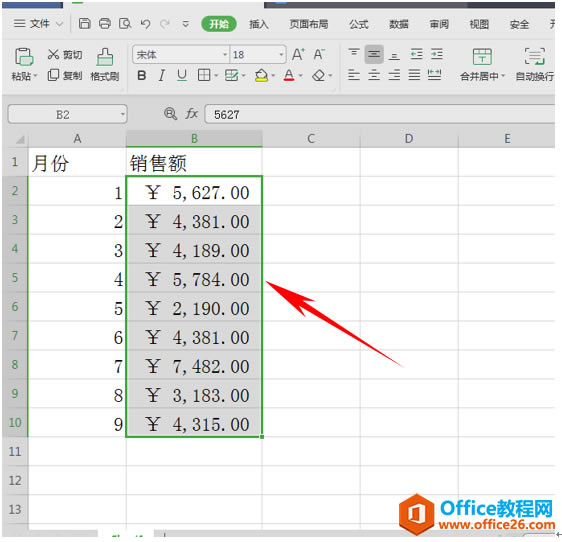The image size is (562, 542).
Task: Apply the red font color
Action: [289, 76]
